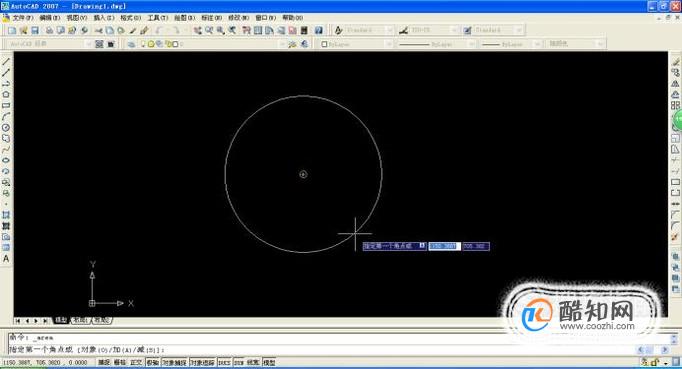Open the 工具 (Tools) menu

pos(157,17)
